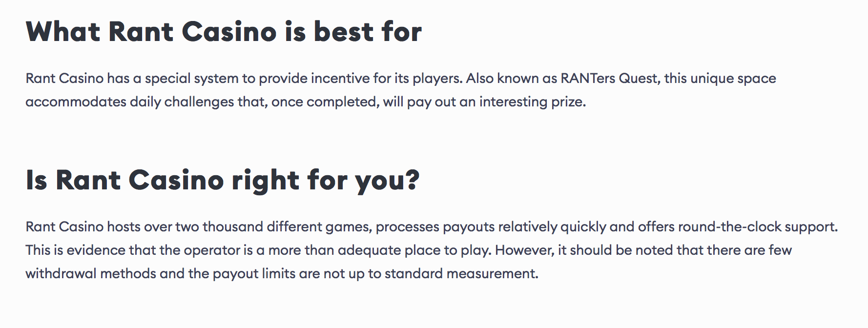
Task: Click the heading 'Is Rant Casino right for you?'
Action: click(x=223, y=180)
